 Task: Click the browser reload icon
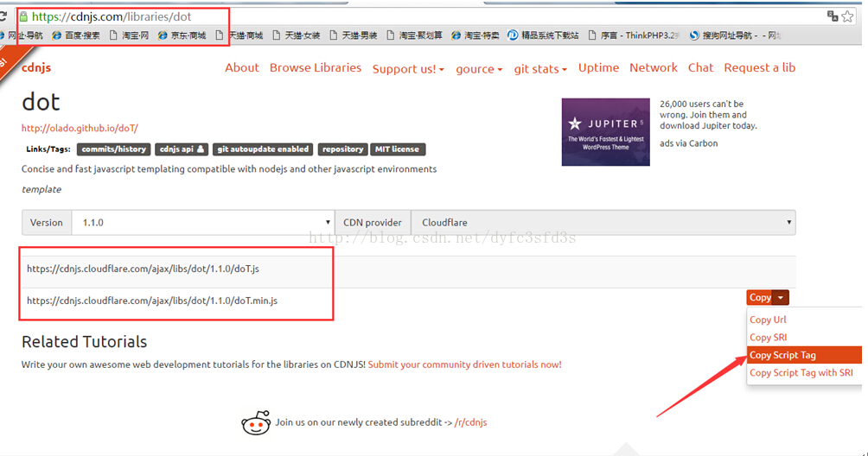3,16
